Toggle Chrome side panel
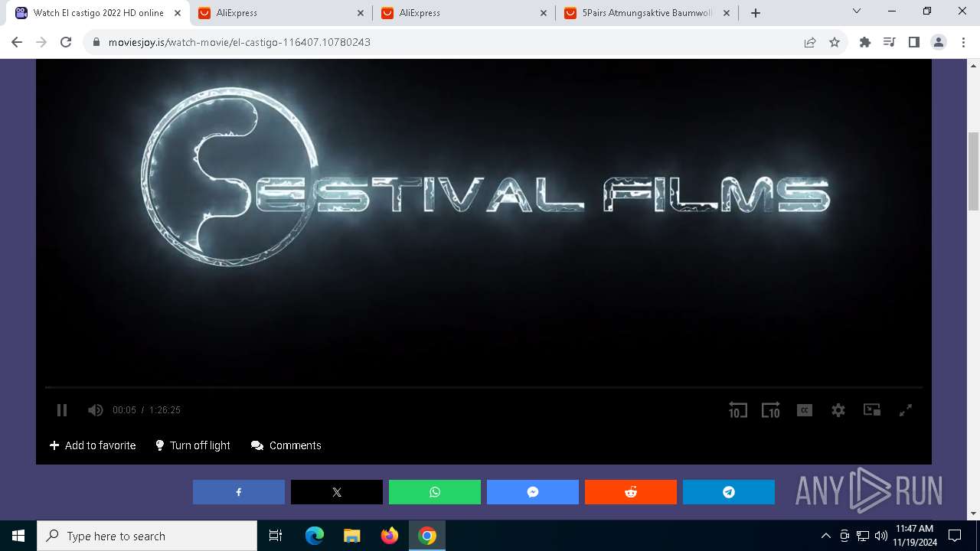This screenshot has width=980, height=551. pyautogui.click(x=914, y=42)
